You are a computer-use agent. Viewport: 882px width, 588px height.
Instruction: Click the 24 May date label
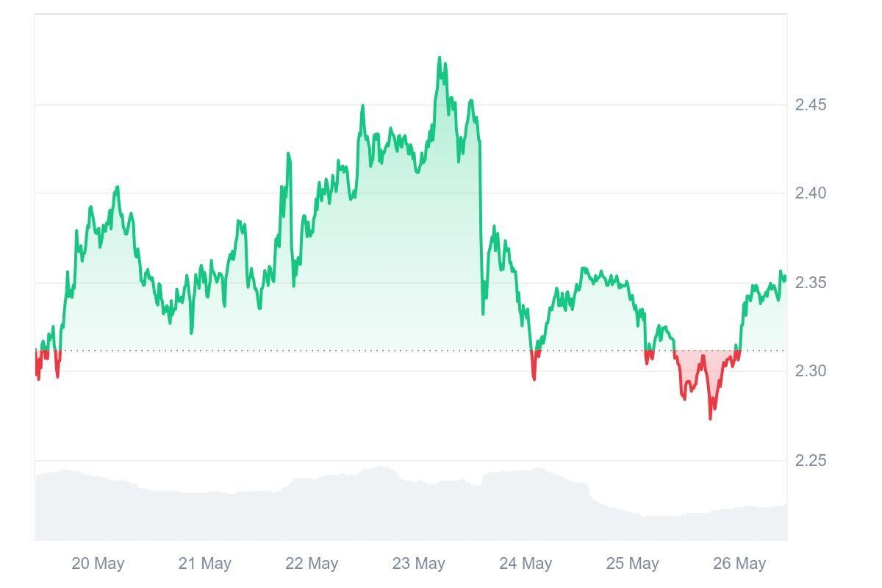pyautogui.click(x=526, y=564)
